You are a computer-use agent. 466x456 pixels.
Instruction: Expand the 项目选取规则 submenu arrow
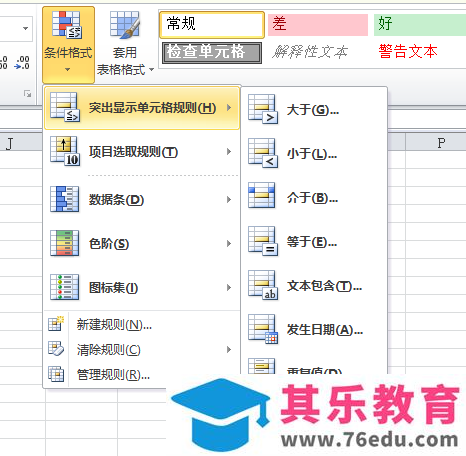[229, 152]
